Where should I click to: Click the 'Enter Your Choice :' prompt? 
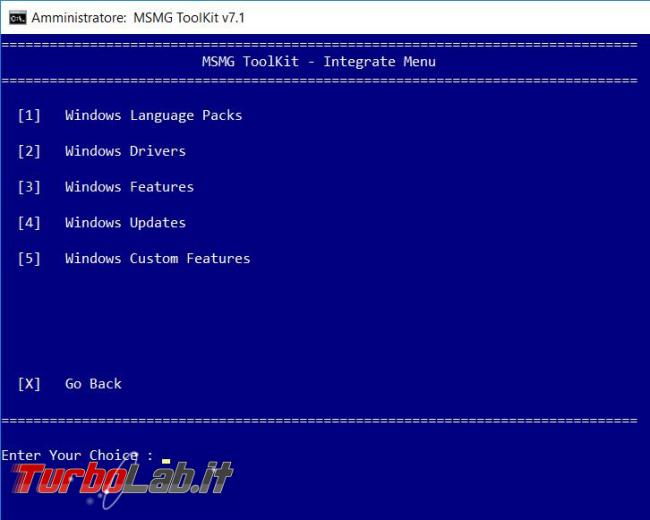click(x=78, y=455)
